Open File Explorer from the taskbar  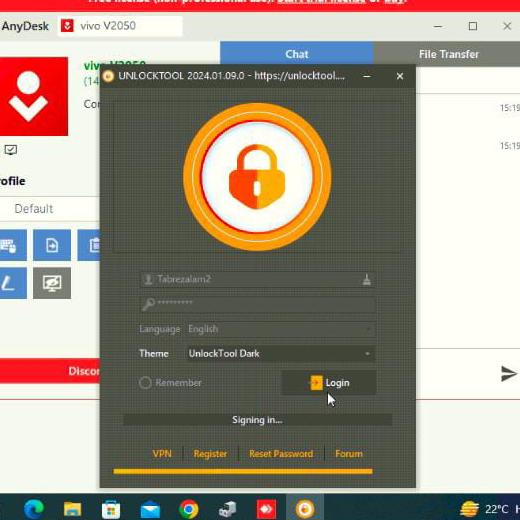pyautogui.click(x=72, y=509)
